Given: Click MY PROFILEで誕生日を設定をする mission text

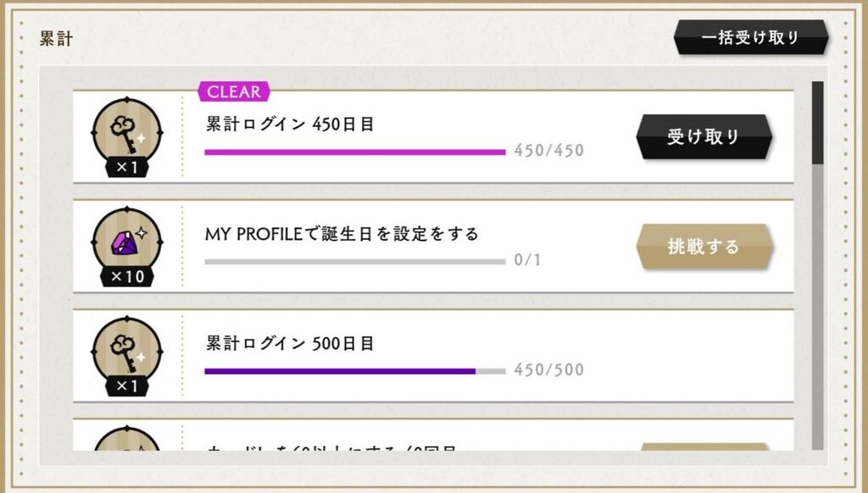Looking at the screenshot, I should click(342, 234).
